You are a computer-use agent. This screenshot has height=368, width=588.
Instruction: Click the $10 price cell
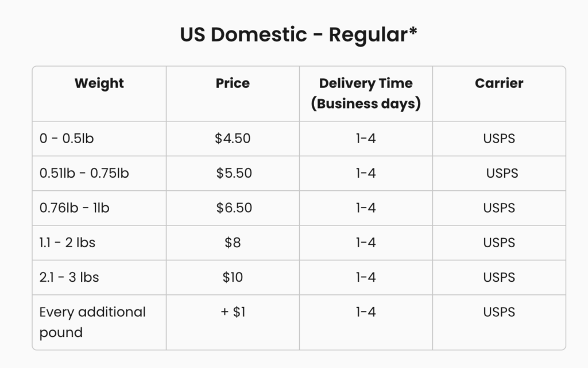pyautogui.click(x=233, y=277)
